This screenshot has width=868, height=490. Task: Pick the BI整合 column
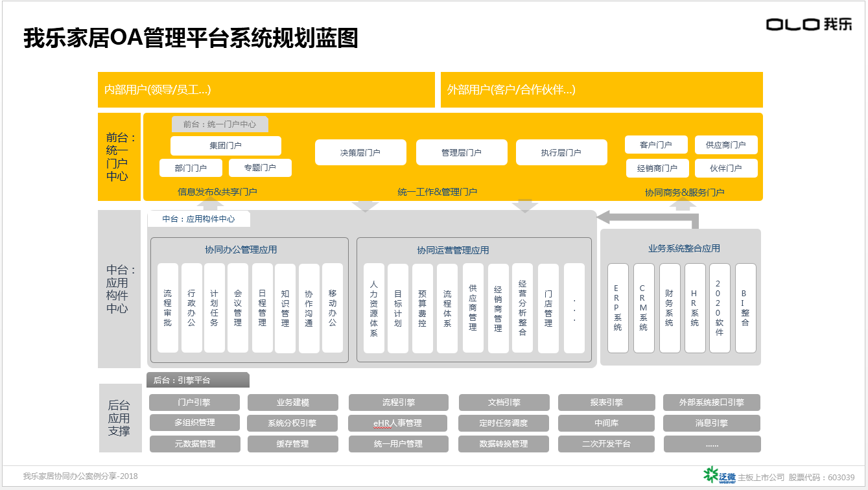click(x=745, y=308)
